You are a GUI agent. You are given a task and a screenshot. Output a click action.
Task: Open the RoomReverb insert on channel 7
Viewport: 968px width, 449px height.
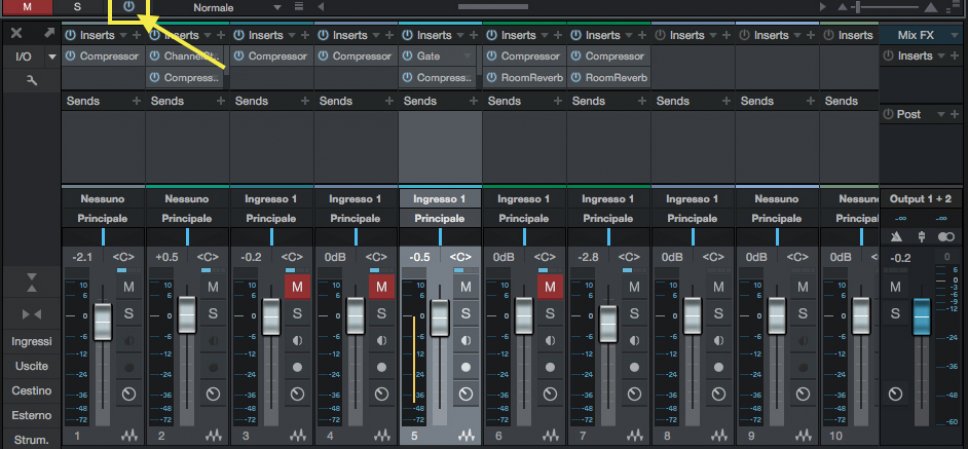(x=616, y=78)
